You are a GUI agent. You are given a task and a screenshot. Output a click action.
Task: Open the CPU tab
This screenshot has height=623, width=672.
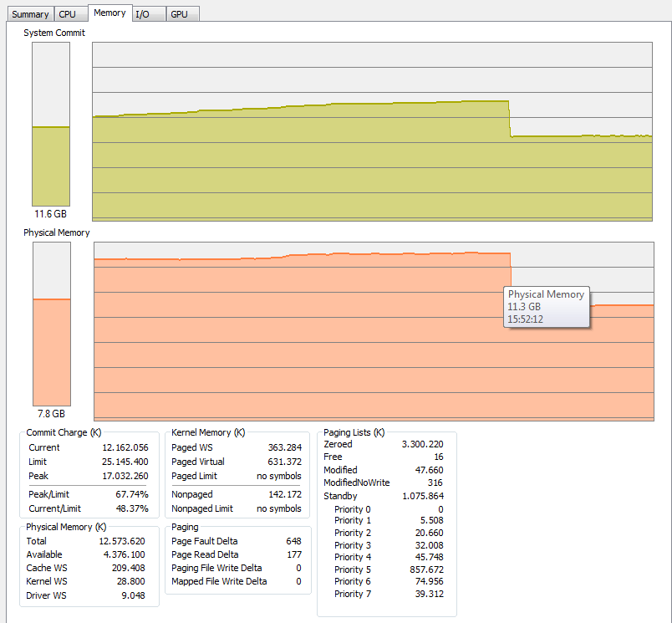[x=67, y=14]
